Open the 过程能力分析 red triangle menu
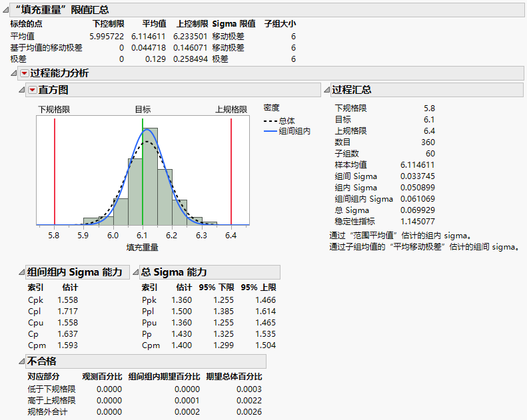 point(25,73)
